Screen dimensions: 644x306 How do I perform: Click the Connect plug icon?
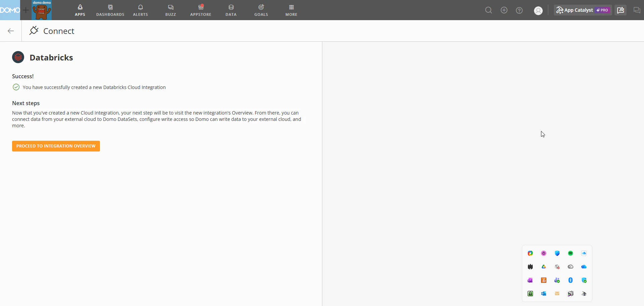click(34, 31)
